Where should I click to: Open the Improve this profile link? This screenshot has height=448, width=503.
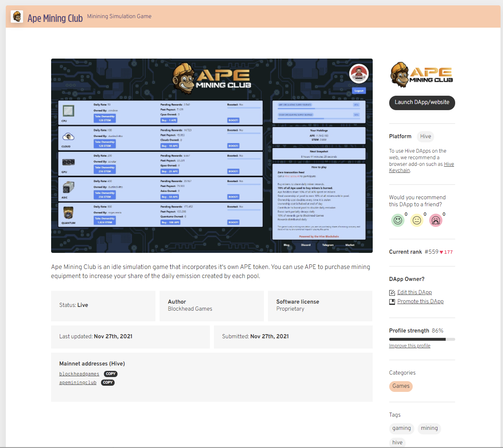point(409,346)
